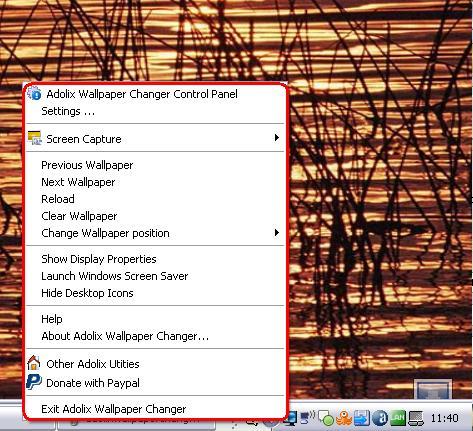Click the PayPal logo icon
473x431 pixels.
tap(34, 382)
